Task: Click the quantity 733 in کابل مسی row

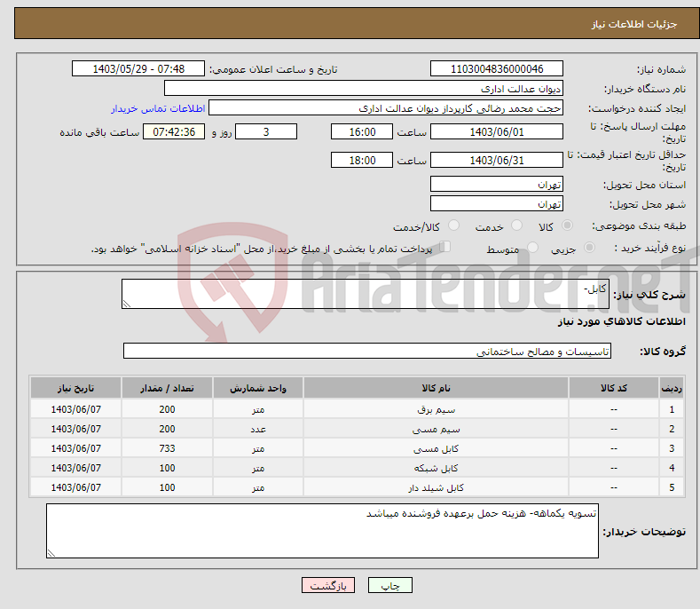Action: (167, 448)
